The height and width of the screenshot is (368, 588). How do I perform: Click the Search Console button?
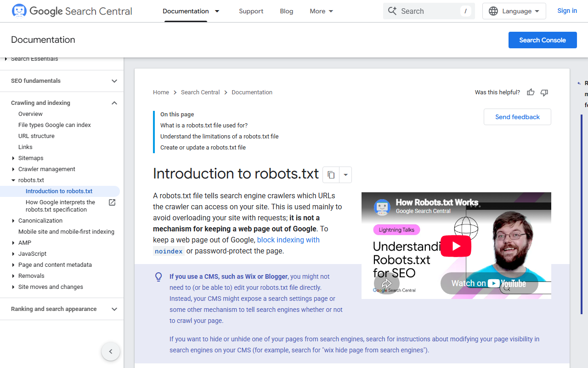pyautogui.click(x=543, y=40)
